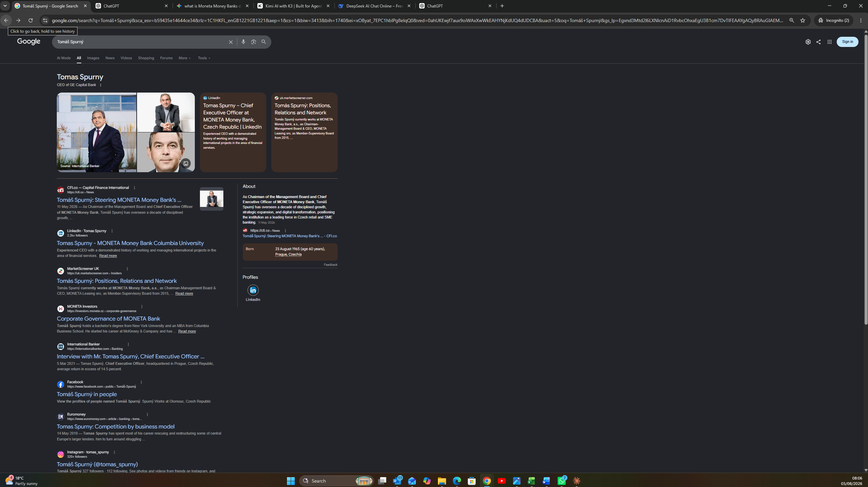The width and height of the screenshot is (868, 487).
Task: Click into the Google search field
Action: pyautogui.click(x=141, y=42)
